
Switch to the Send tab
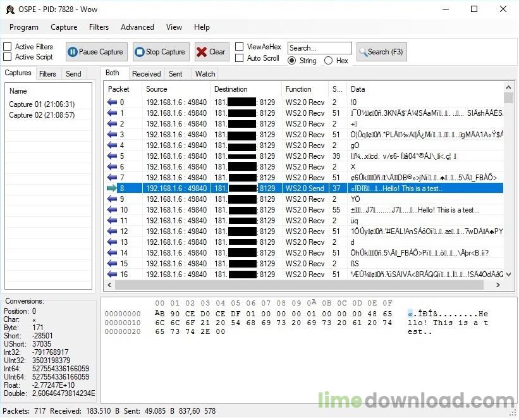[x=73, y=74]
